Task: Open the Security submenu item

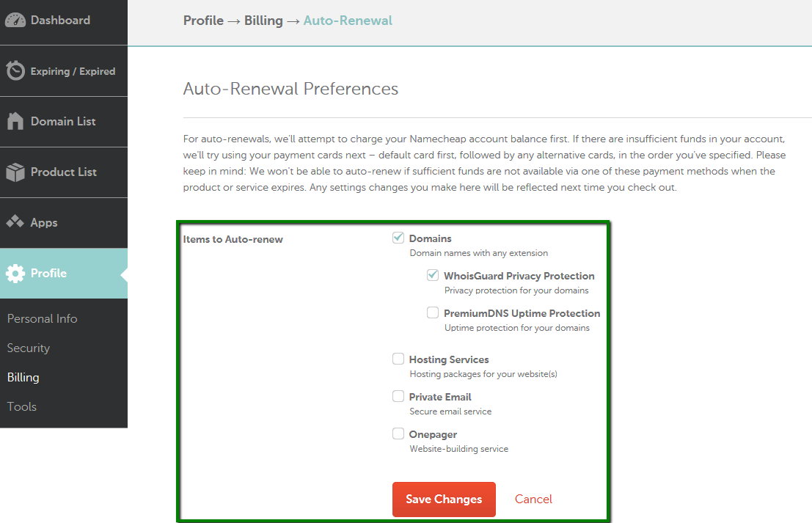Action: (29, 348)
